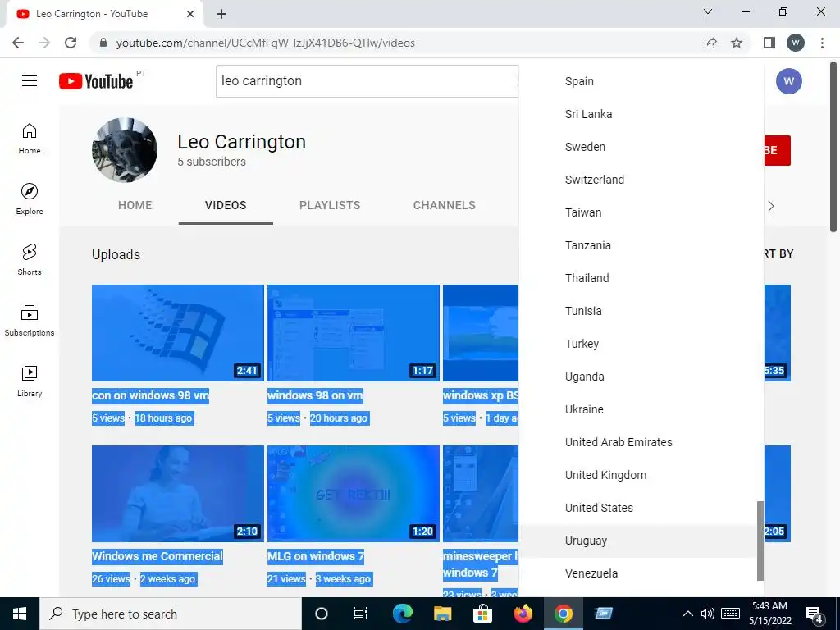The width and height of the screenshot is (840, 630).
Task: View site security lock information
Action: 103,43
